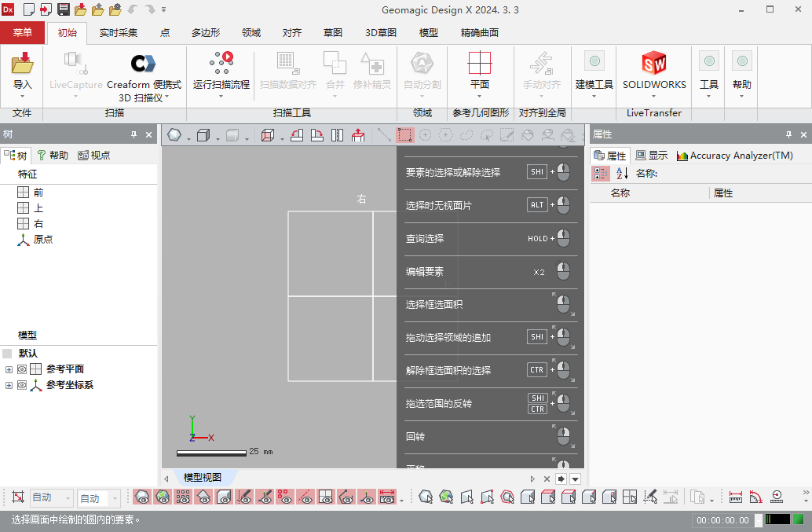
Task: Switch to 显示 tab in properties panel
Action: click(652, 156)
